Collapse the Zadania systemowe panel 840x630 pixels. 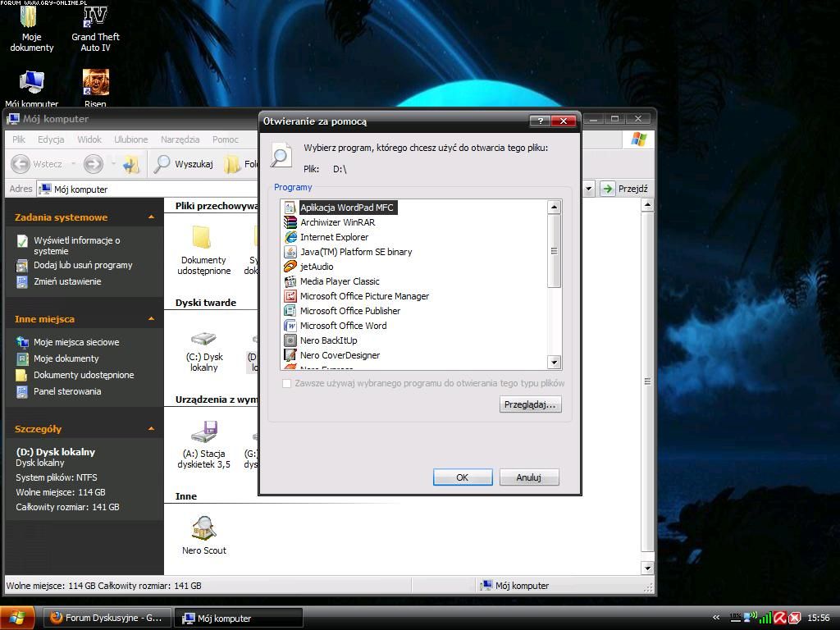pos(151,217)
